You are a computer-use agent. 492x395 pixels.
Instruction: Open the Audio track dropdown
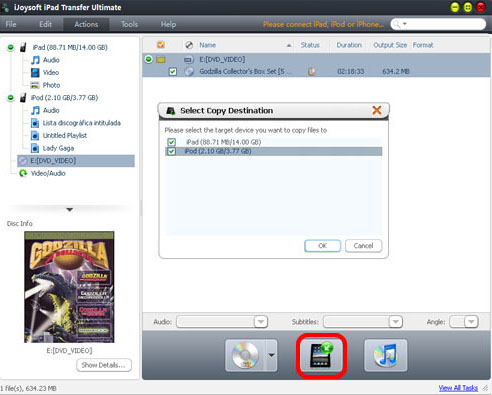[x=261, y=322]
